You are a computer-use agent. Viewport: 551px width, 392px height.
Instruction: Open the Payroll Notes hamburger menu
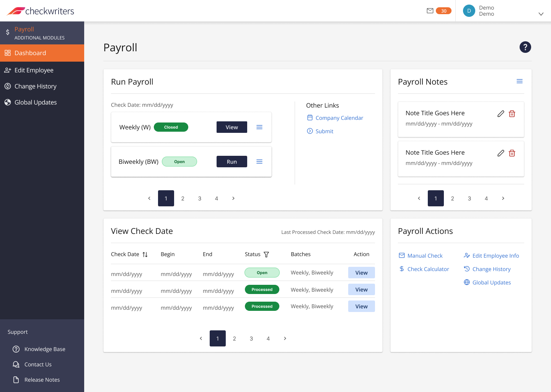[520, 81]
